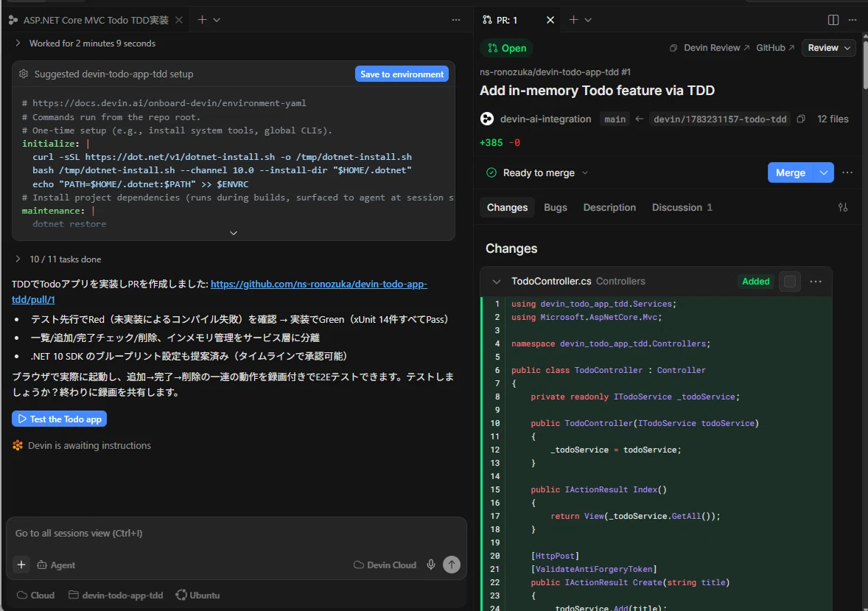The width and height of the screenshot is (868, 611).
Task: Open TodoController.cs three-dot menu
Action: click(x=816, y=282)
